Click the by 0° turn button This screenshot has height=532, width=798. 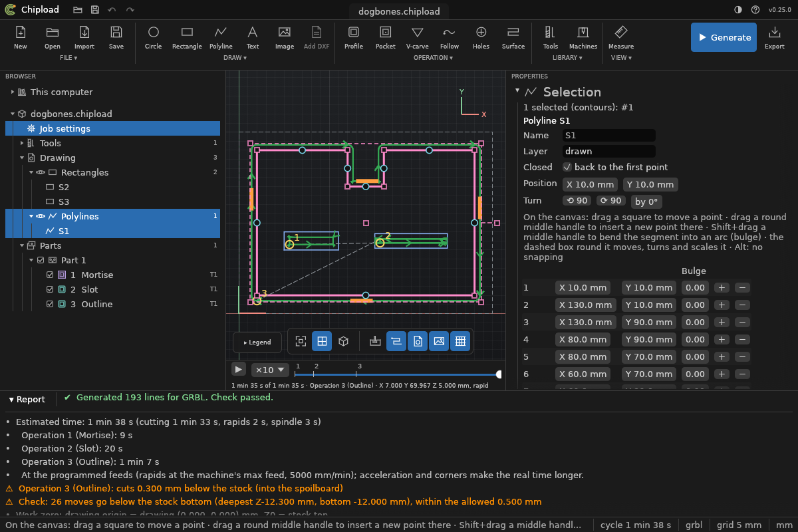click(646, 201)
